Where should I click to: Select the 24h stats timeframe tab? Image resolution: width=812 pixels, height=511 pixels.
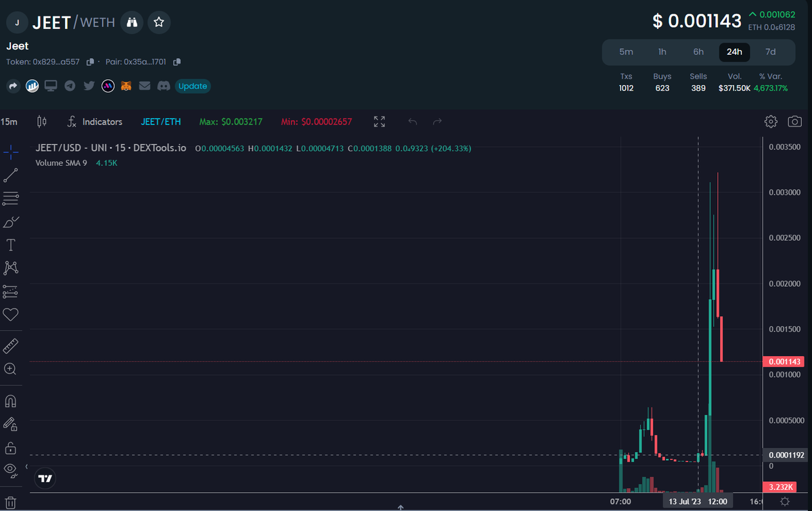[x=734, y=52]
